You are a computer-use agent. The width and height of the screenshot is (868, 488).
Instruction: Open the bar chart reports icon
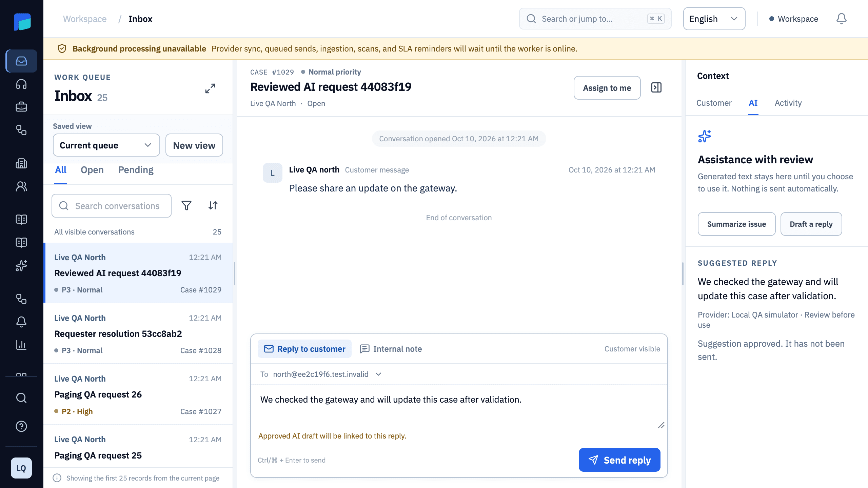(x=21, y=345)
